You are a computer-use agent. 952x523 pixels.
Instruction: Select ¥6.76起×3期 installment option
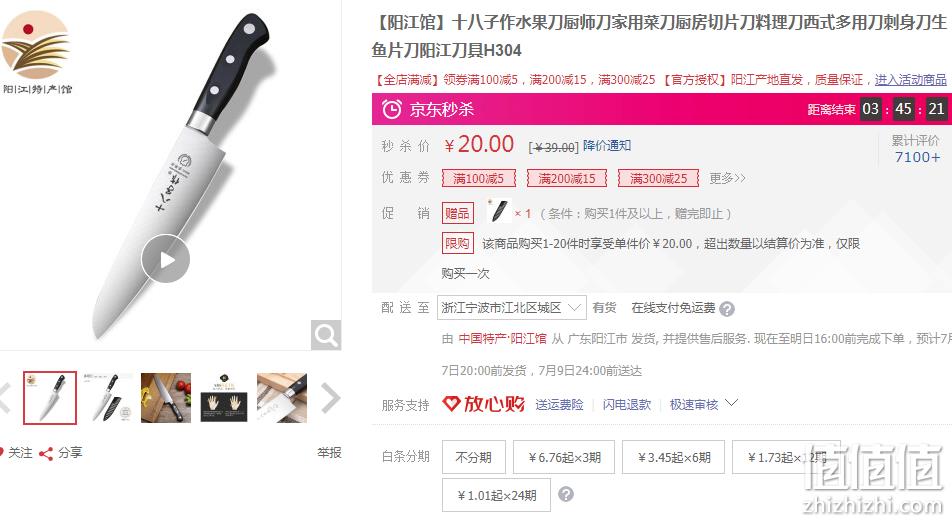pyautogui.click(x=564, y=457)
